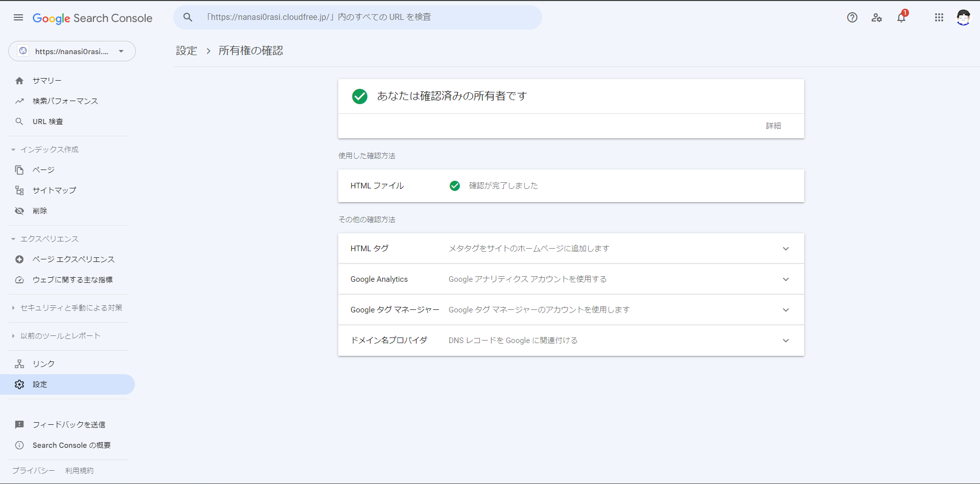This screenshot has width=980, height=484.
Task: Open the サイトマップ sitemap page
Action: 54,190
